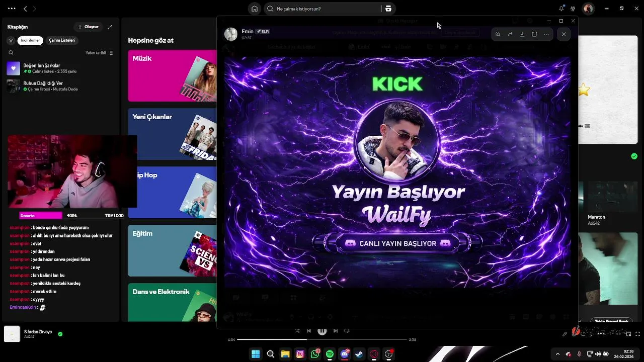Open the volume tray icon

[598, 354]
